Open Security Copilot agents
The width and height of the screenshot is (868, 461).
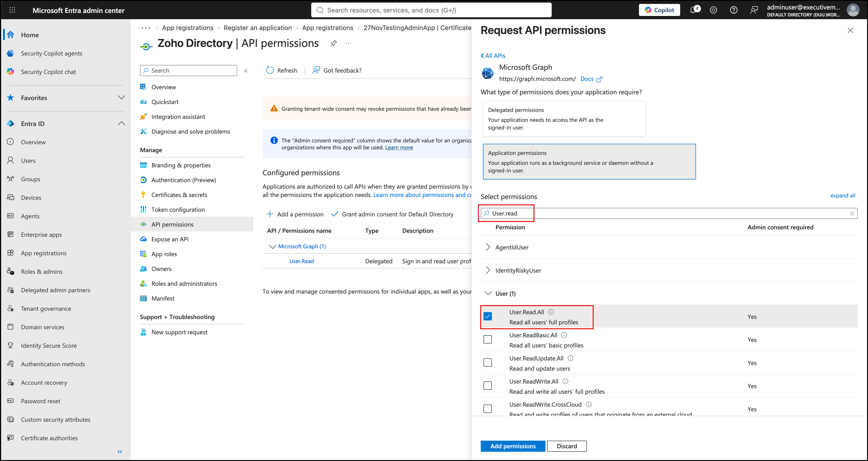click(52, 53)
